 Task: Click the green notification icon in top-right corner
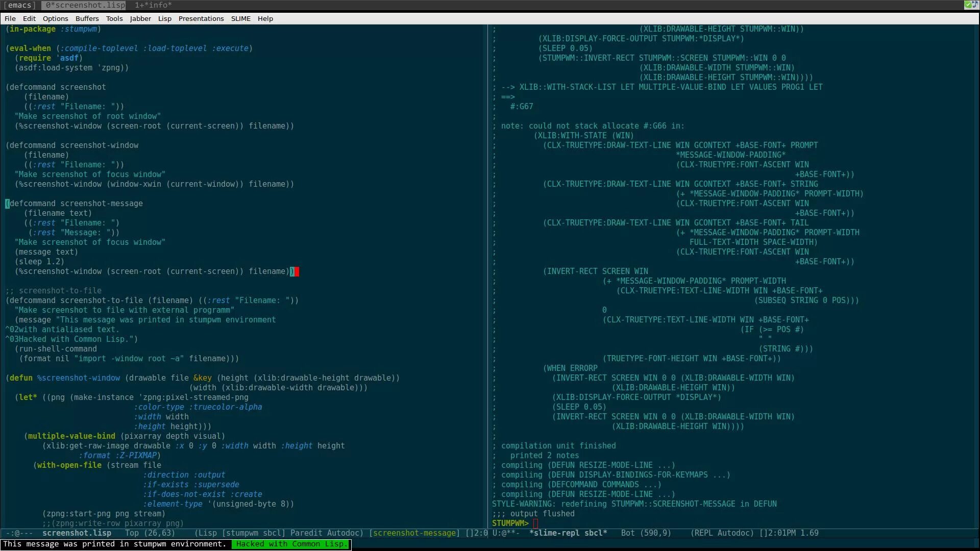(x=969, y=5)
